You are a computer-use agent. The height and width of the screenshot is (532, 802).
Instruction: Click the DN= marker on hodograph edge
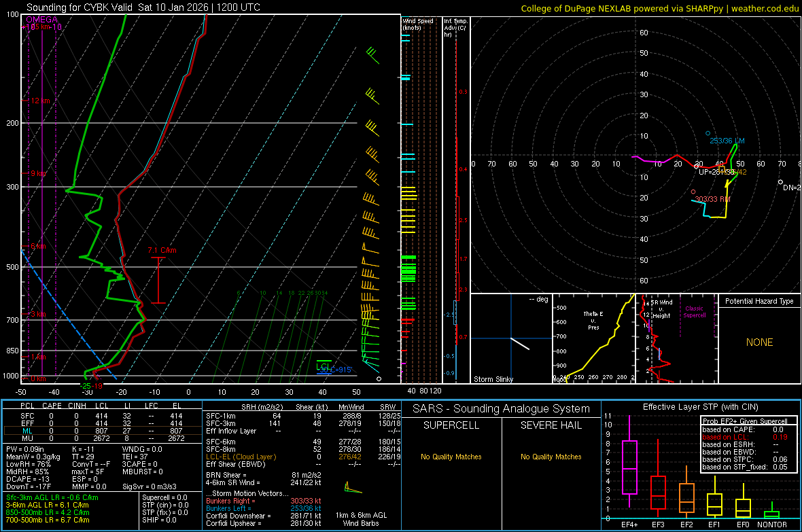(780, 181)
